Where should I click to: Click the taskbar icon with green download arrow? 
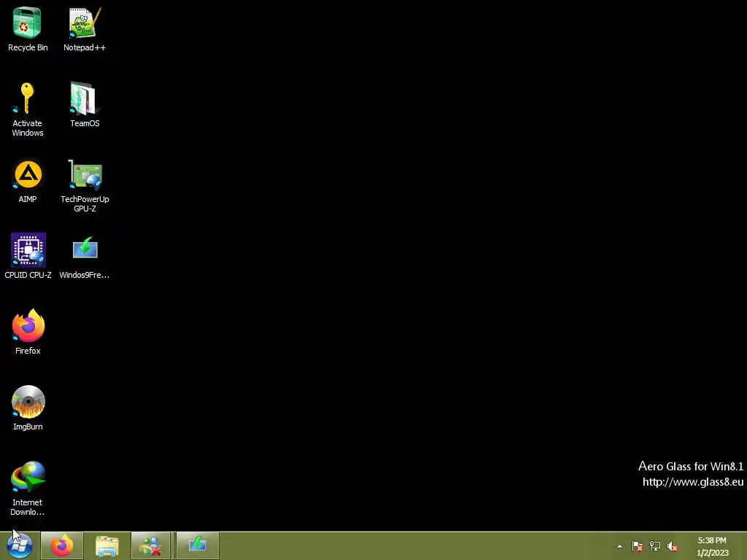tap(197, 545)
